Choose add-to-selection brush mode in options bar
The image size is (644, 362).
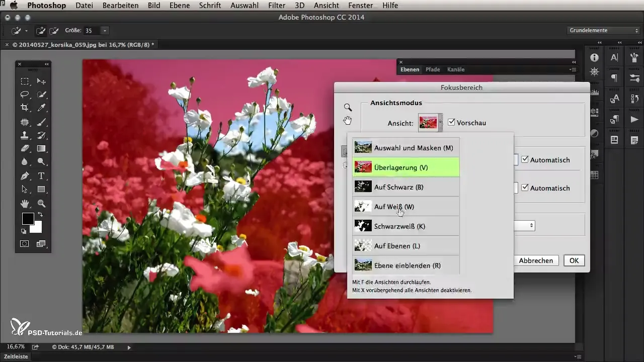coord(40,31)
